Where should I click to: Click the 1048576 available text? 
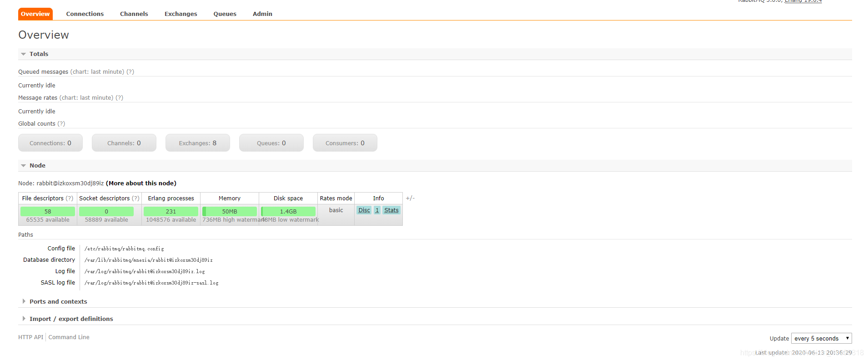pyautogui.click(x=171, y=219)
